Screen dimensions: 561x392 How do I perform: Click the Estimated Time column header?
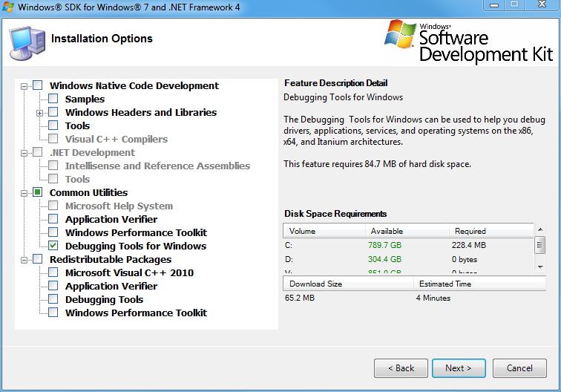pos(480,284)
